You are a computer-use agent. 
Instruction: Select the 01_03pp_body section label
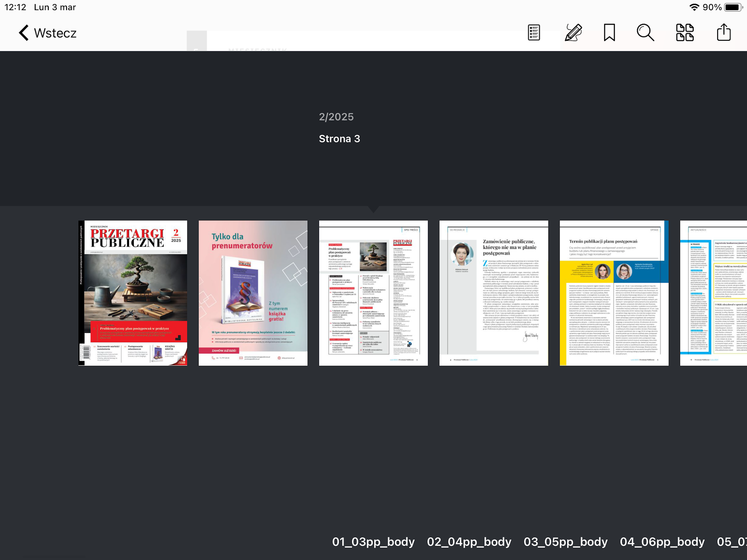373,542
